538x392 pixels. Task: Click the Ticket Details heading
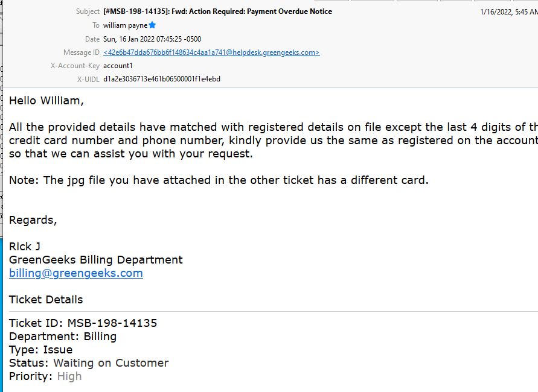46,300
